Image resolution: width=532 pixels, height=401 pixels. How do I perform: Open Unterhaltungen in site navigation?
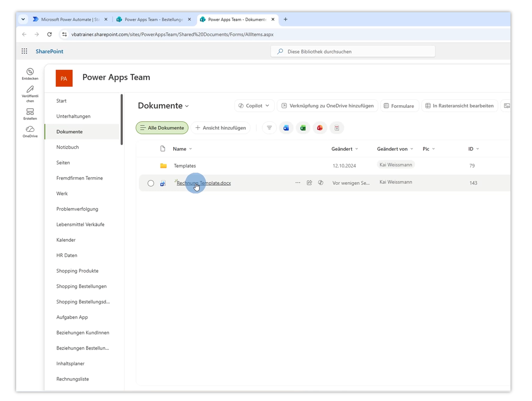pyautogui.click(x=74, y=116)
